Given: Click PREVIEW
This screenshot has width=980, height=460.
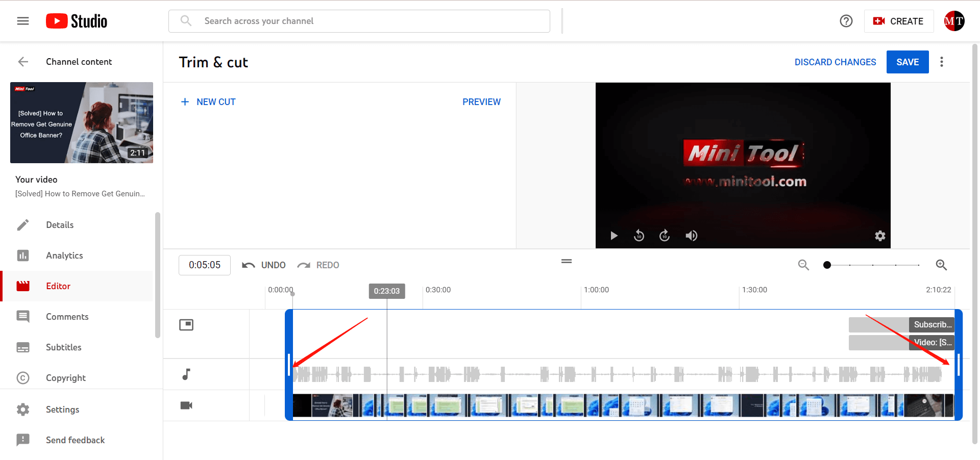Looking at the screenshot, I should click(481, 102).
